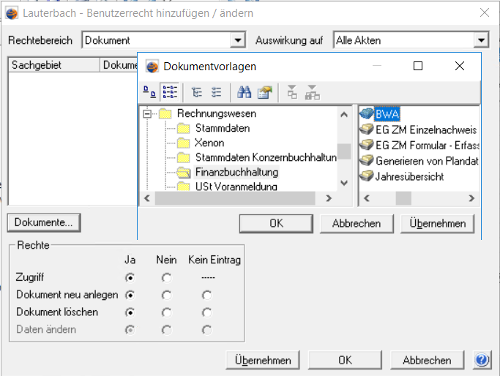Open search with the binoculars icon
Screen dimensions: 500x376
[244, 92]
